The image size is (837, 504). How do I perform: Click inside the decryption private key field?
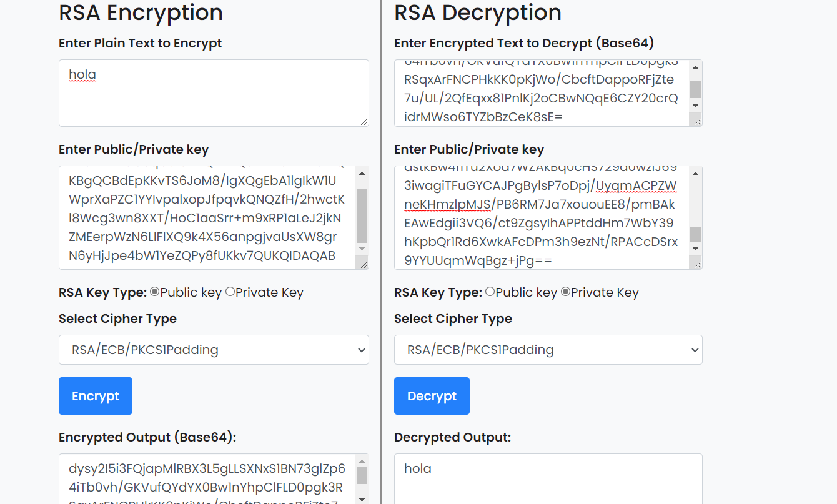coord(541,217)
